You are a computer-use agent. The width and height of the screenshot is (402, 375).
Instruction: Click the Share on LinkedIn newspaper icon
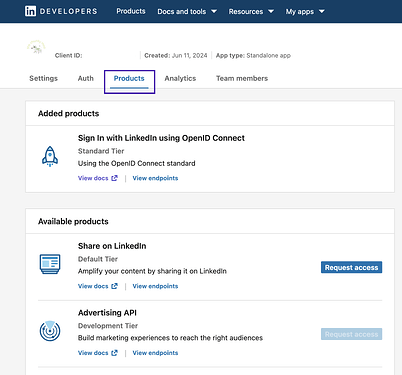click(50, 264)
